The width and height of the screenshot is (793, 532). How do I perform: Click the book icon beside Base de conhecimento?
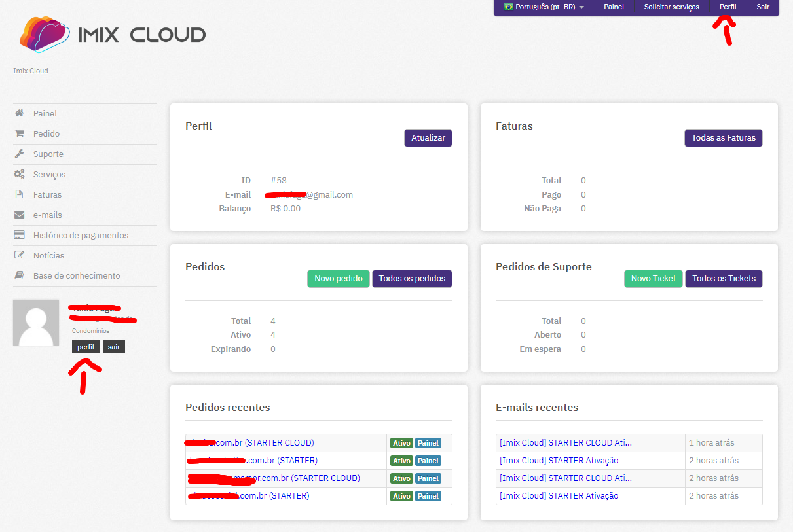[20, 275]
